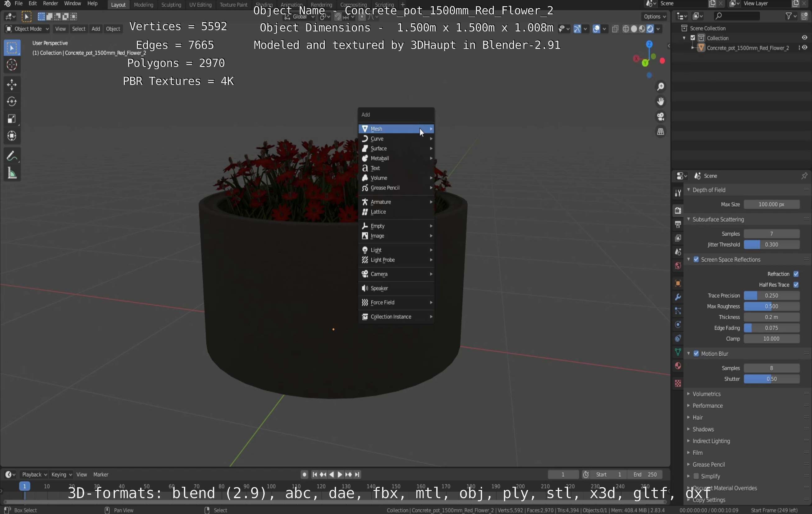Open Object Data properties triangle icon
The width and height of the screenshot is (812, 514).
[x=678, y=352]
